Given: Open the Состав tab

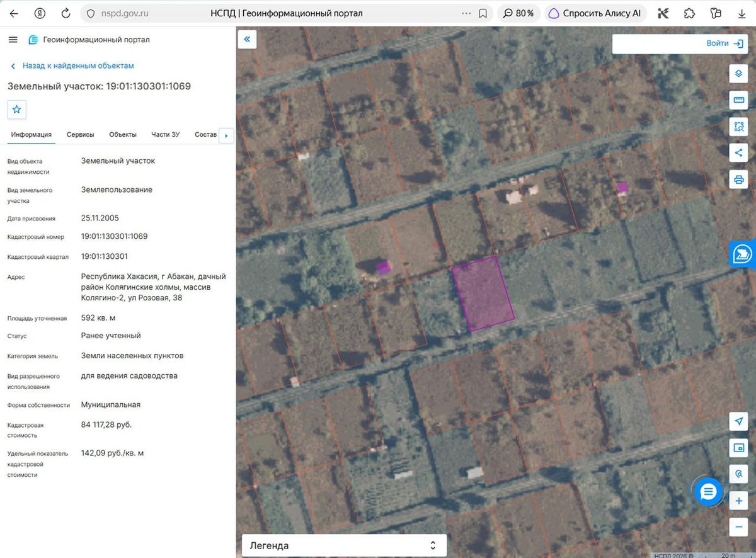Looking at the screenshot, I should click(x=205, y=135).
